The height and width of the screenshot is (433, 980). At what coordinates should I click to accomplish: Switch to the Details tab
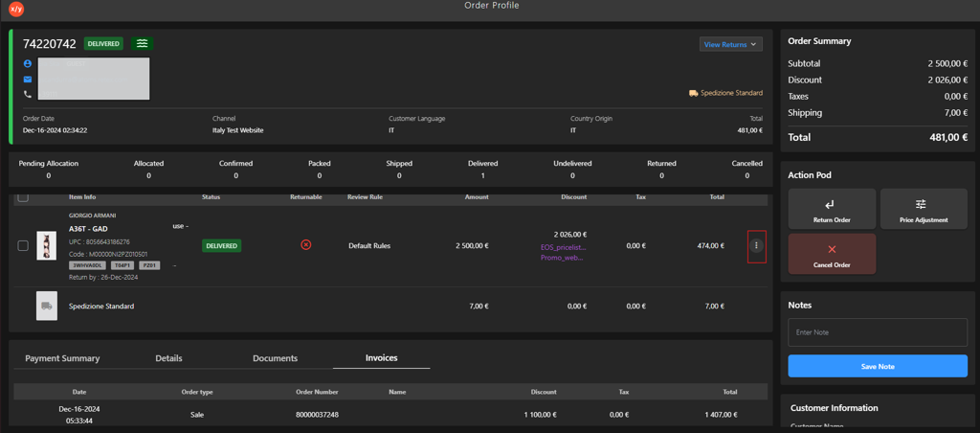(x=168, y=358)
